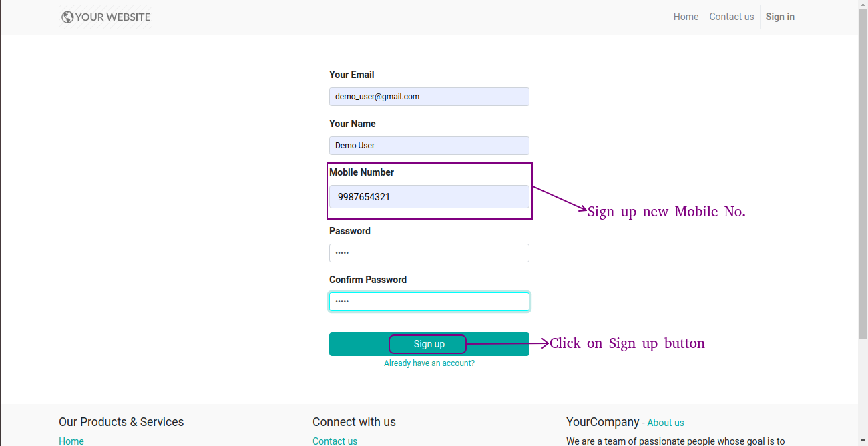Select the Confirm Password field
Screen dimensions: 868x446
pyautogui.click(x=429, y=302)
